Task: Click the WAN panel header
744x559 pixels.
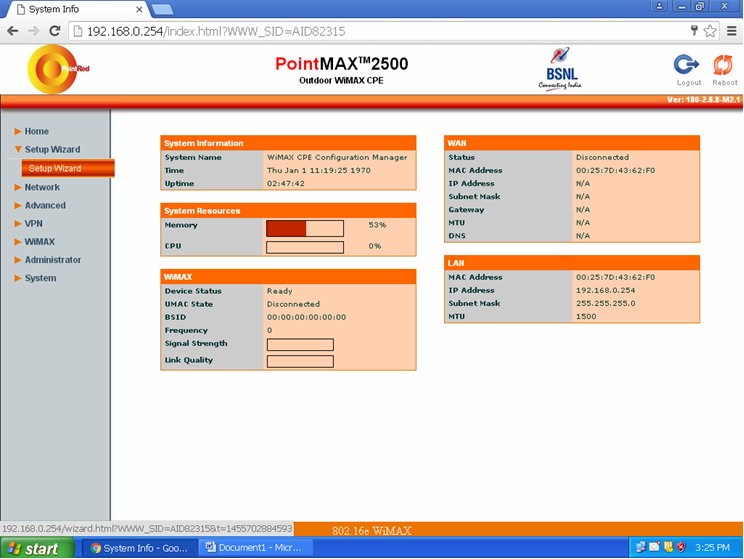Action: point(572,143)
